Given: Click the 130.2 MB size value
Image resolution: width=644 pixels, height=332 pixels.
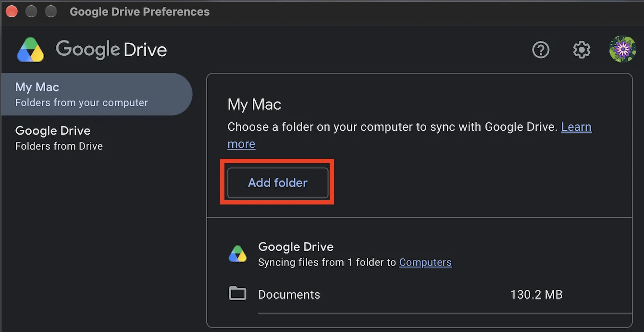Looking at the screenshot, I should 536,294.
